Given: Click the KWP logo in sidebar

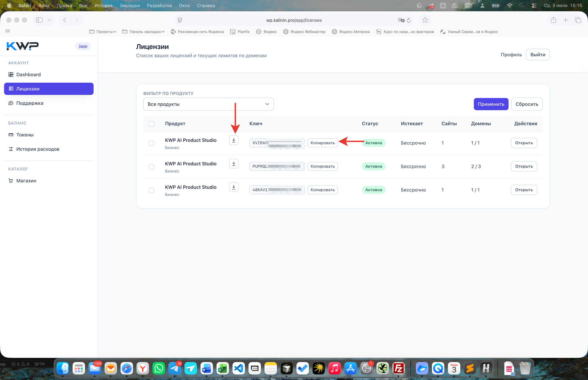Looking at the screenshot, I should 23,46.
